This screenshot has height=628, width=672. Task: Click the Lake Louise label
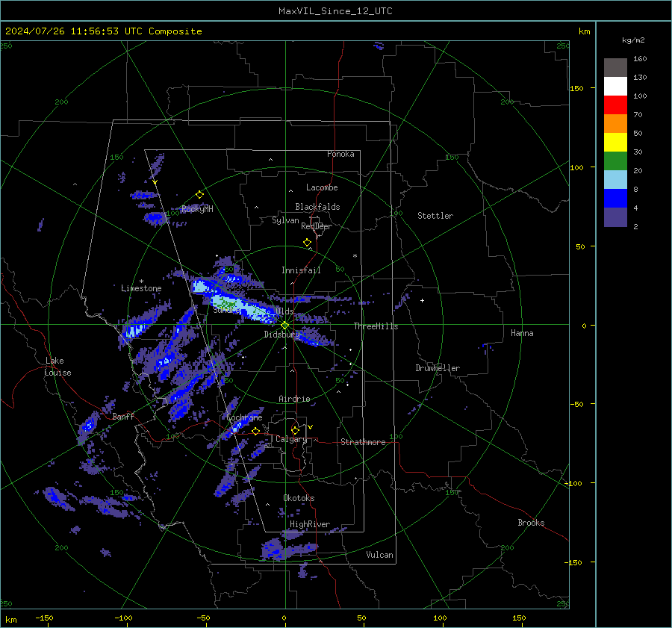coord(58,367)
